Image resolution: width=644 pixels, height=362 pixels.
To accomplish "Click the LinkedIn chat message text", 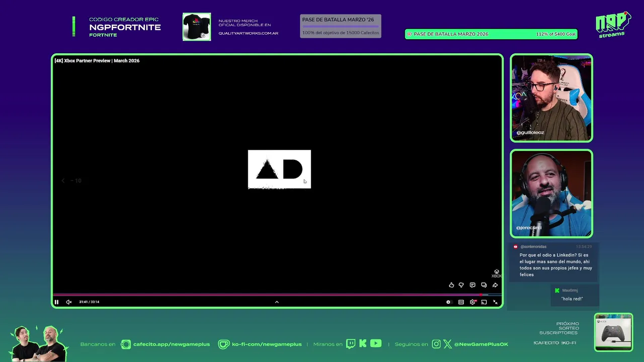I will (x=555, y=265).
